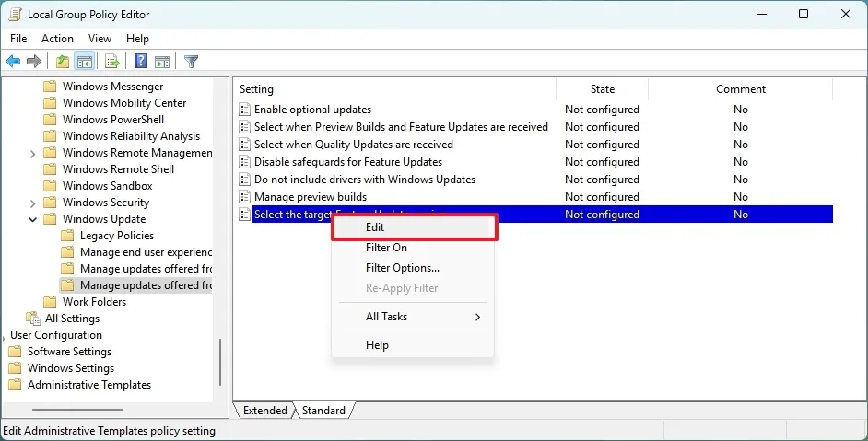Select the Windows Remote Shell folder

(119, 169)
